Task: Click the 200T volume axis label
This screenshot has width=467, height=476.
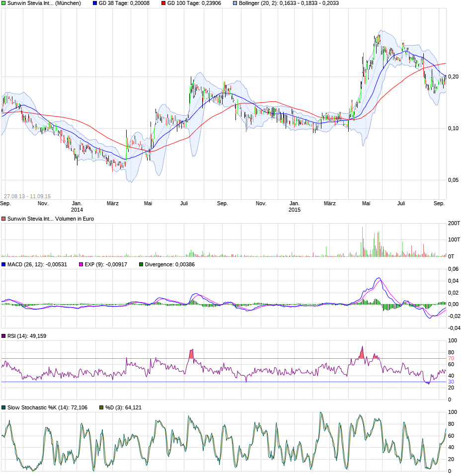Action: tap(454, 224)
